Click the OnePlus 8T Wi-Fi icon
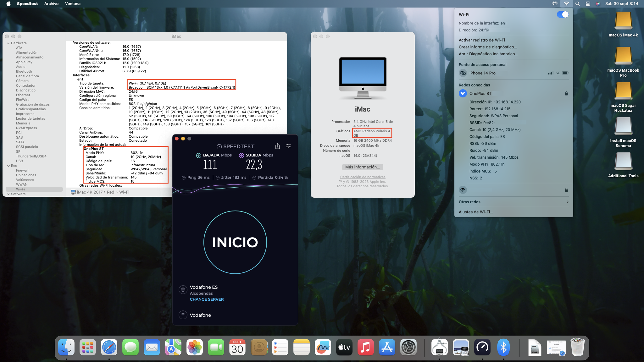This screenshot has width=644, height=362. pos(463,93)
